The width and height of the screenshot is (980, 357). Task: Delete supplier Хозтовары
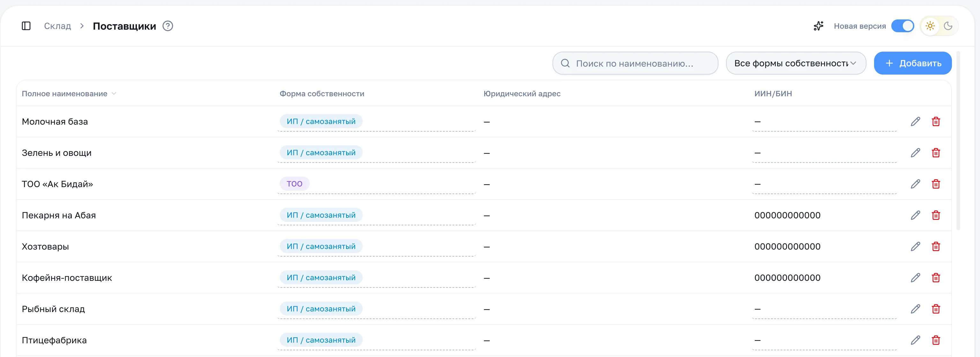[x=936, y=246]
